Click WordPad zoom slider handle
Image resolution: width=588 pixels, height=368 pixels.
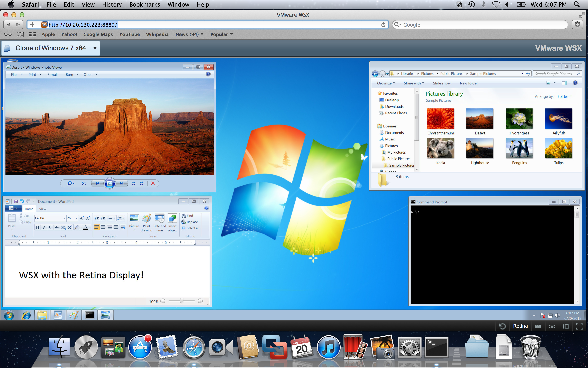coord(182,301)
